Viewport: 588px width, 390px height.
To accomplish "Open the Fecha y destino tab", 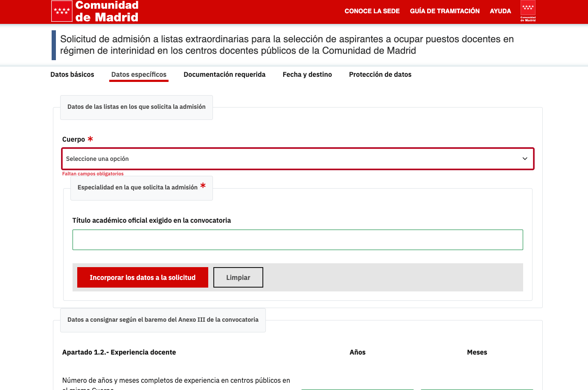I will click(x=307, y=74).
